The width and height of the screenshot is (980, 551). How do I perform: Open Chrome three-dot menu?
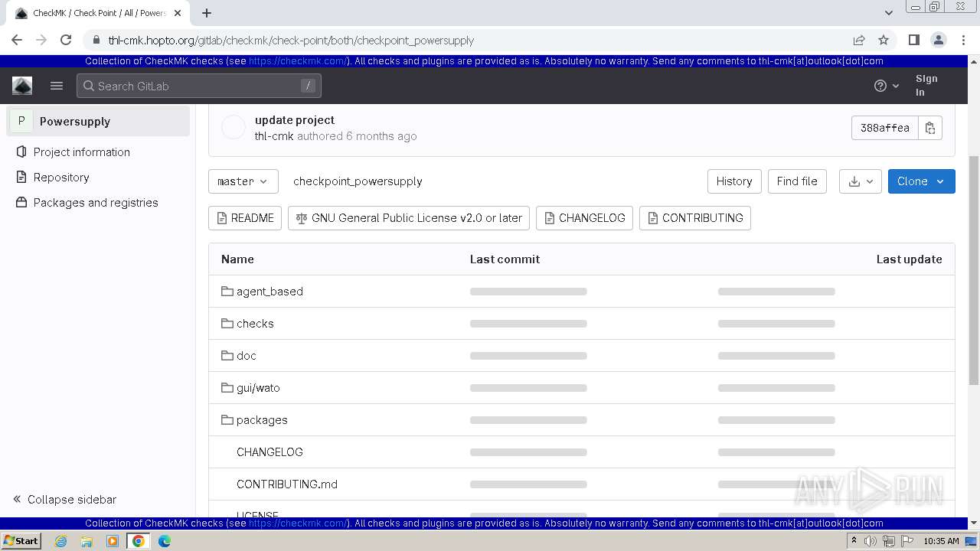[962, 40]
